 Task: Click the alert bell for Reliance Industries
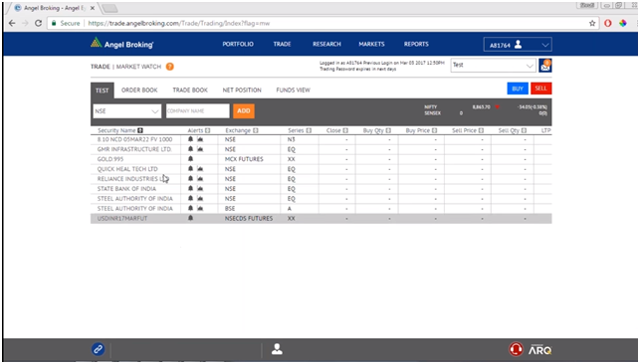pyautogui.click(x=190, y=179)
